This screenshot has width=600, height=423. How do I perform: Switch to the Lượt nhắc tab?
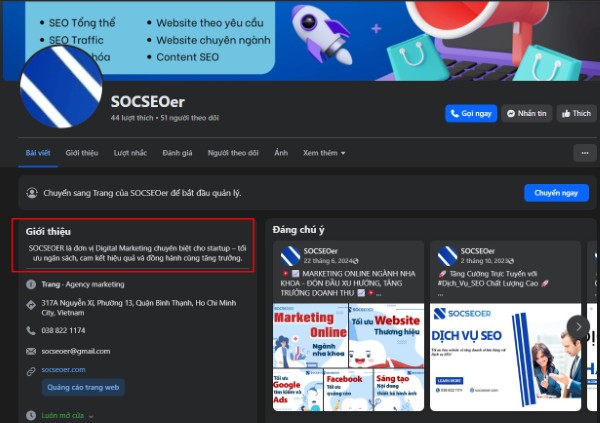130,153
